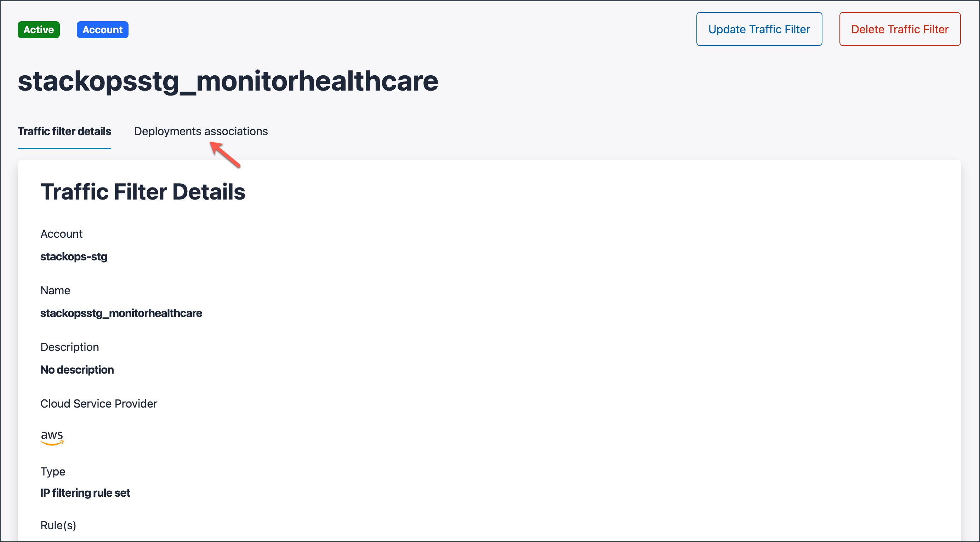Screen dimensions: 980x542
Task: Click the Traffic Filter Details panel heading
Action: 143,191
